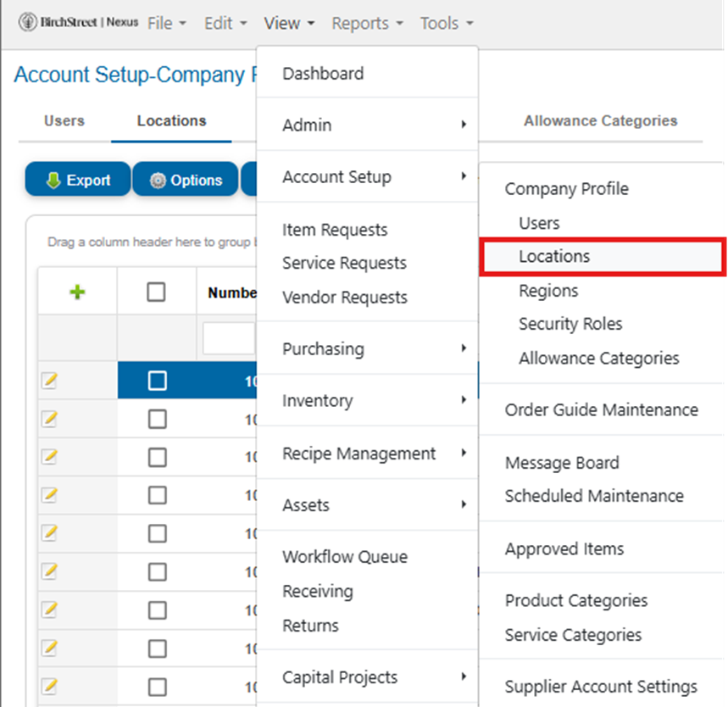Click the Number column filter input field

pyautogui.click(x=229, y=338)
